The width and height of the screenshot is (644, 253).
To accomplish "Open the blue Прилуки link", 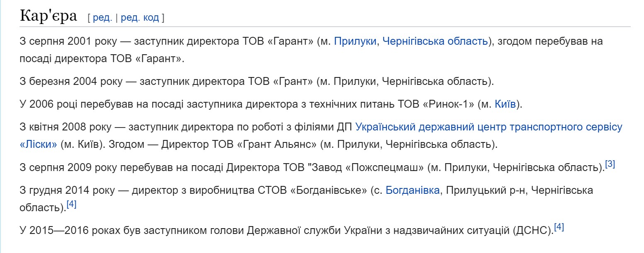I will (355, 41).
